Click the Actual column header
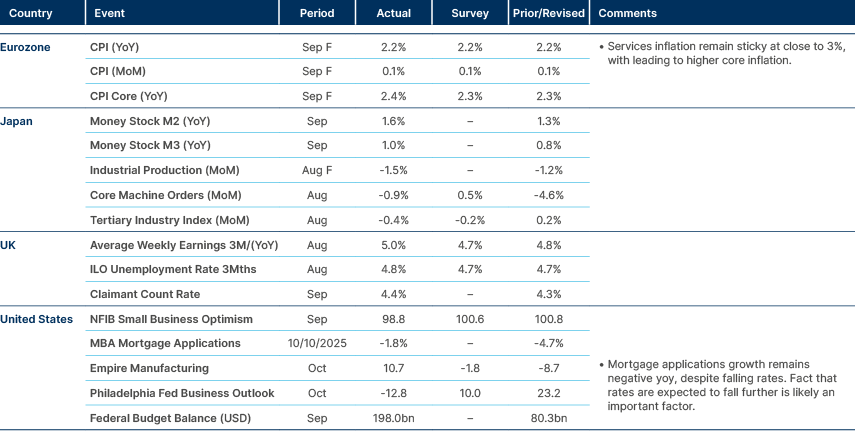 pyautogui.click(x=394, y=14)
